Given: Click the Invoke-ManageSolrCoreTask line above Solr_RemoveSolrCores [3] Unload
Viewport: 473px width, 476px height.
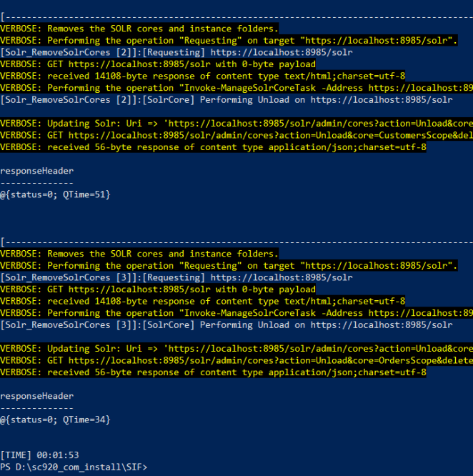Looking at the screenshot, I should point(236,313).
